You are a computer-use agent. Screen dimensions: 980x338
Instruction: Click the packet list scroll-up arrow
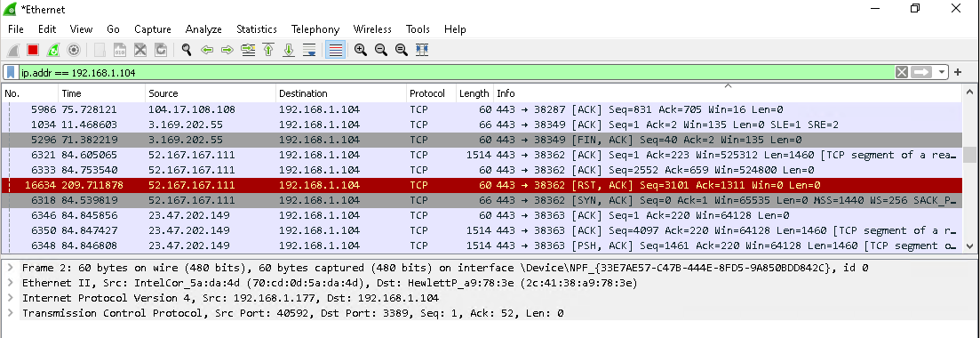click(969, 92)
